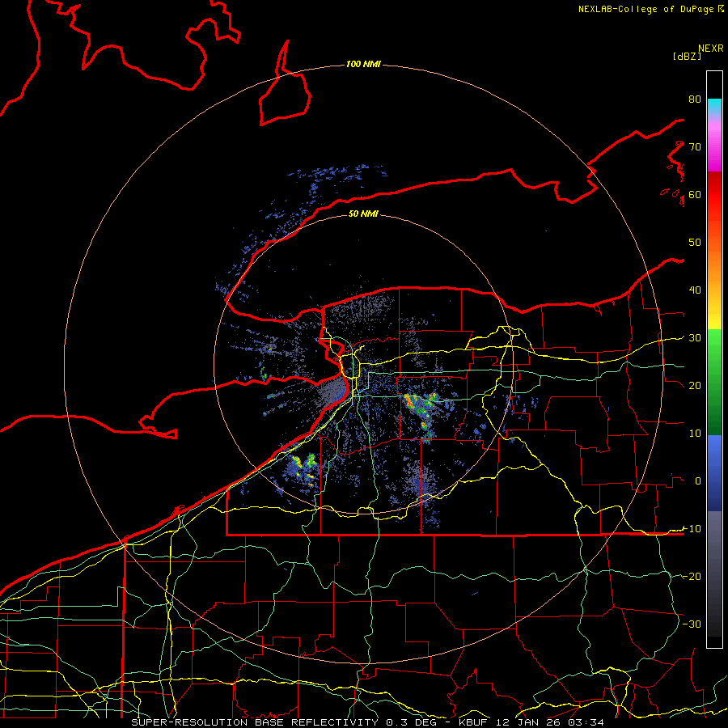The image size is (728, 728).
Task: Click the 70 value on the color scale
Action: tap(695, 146)
